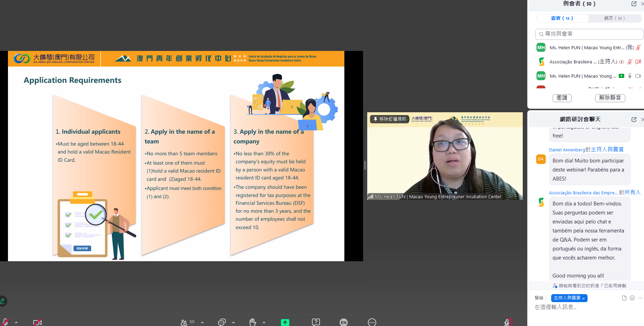Select Associação Brasileira host participant row
The height and width of the screenshot is (326, 644).
589,62
